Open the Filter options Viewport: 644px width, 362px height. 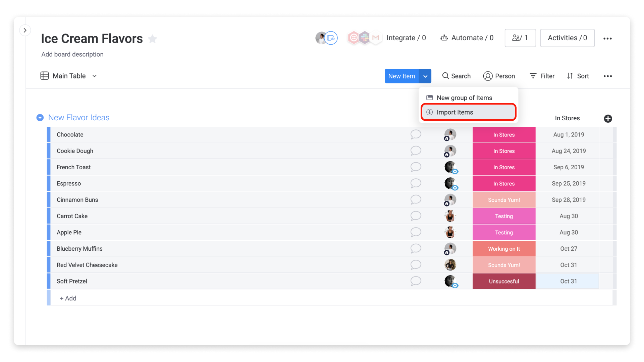(542, 76)
